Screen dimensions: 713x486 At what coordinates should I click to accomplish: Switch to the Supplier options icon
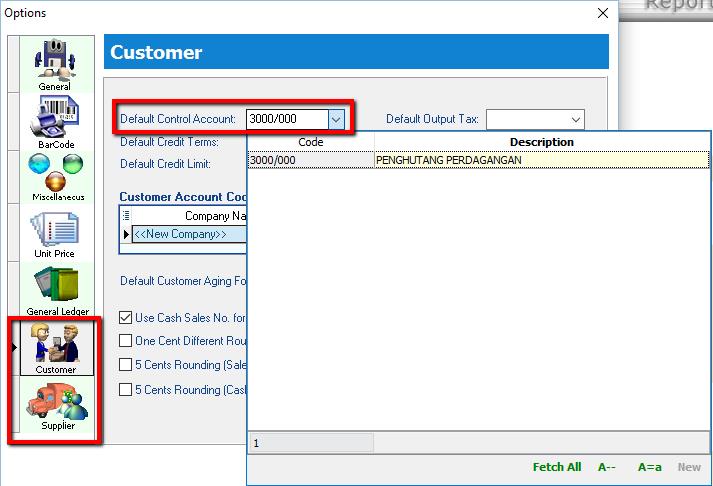coord(57,405)
